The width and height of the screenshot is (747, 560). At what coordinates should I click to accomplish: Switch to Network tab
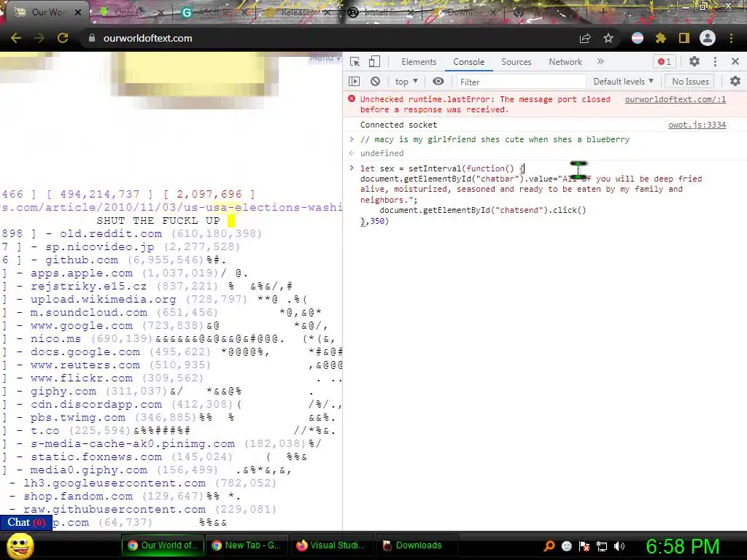565,62
